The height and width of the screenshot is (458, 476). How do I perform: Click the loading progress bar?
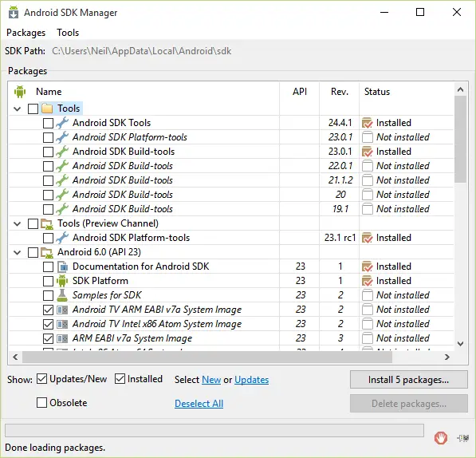pos(214,430)
